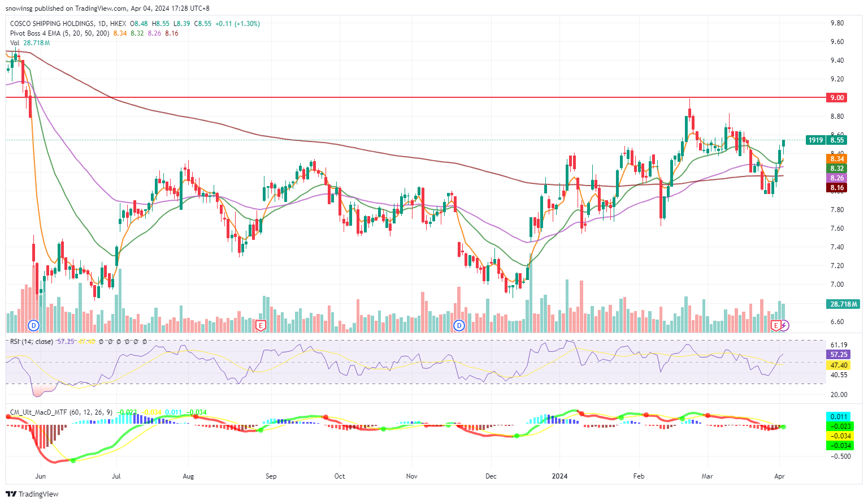Click the cyan 0.011 MACD axis label
The image size is (868, 504).
839,417
